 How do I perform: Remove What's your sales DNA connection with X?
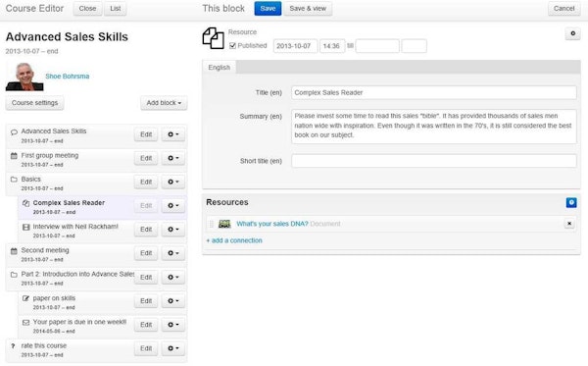click(x=569, y=224)
